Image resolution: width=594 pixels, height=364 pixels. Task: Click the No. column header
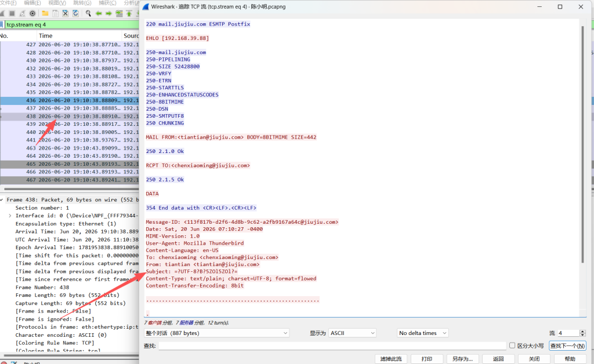coord(18,35)
